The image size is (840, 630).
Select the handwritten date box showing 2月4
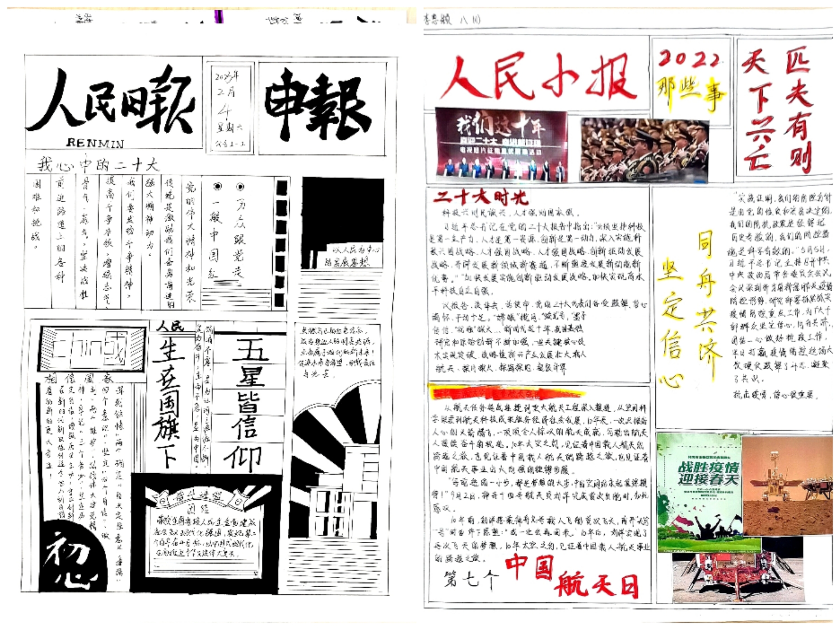click(x=230, y=108)
